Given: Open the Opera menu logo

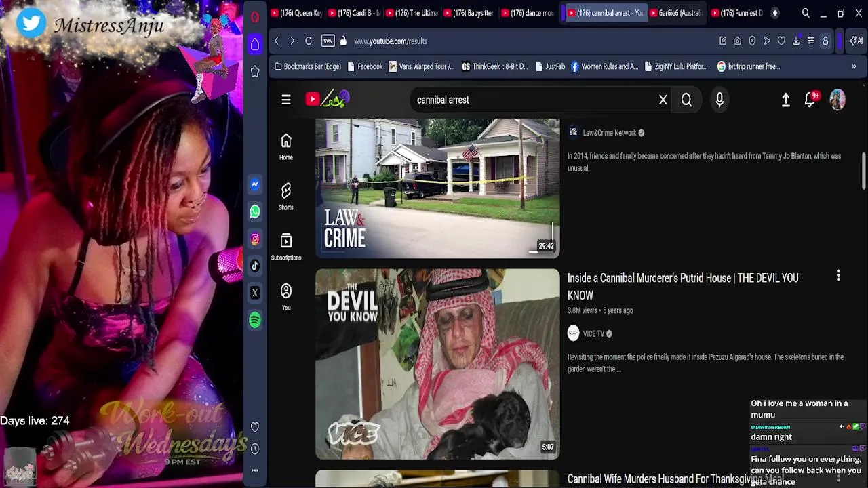Looking at the screenshot, I should pyautogui.click(x=255, y=17).
